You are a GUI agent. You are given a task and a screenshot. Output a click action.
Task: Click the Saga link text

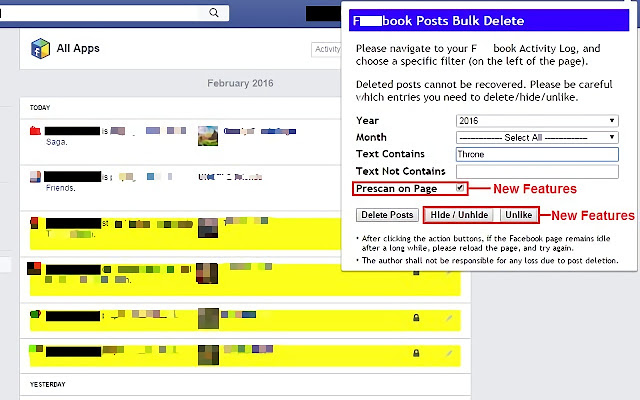tap(56, 142)
